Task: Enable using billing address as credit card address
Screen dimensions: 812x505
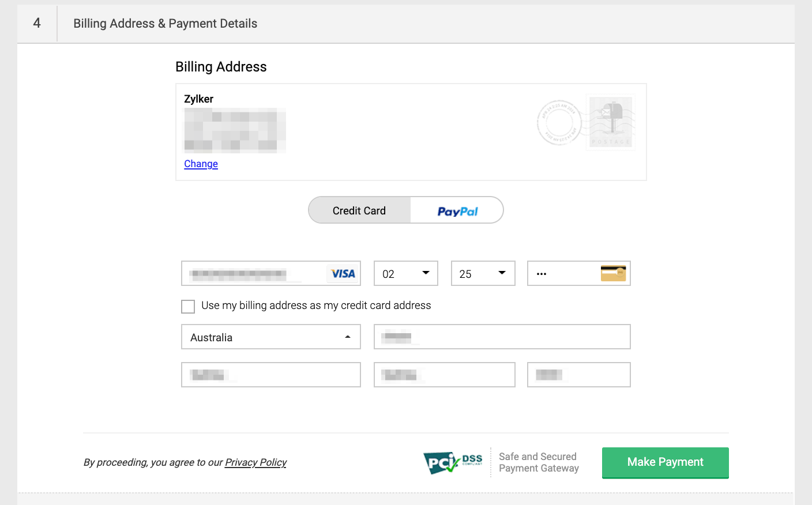Action: coord(187,306)
